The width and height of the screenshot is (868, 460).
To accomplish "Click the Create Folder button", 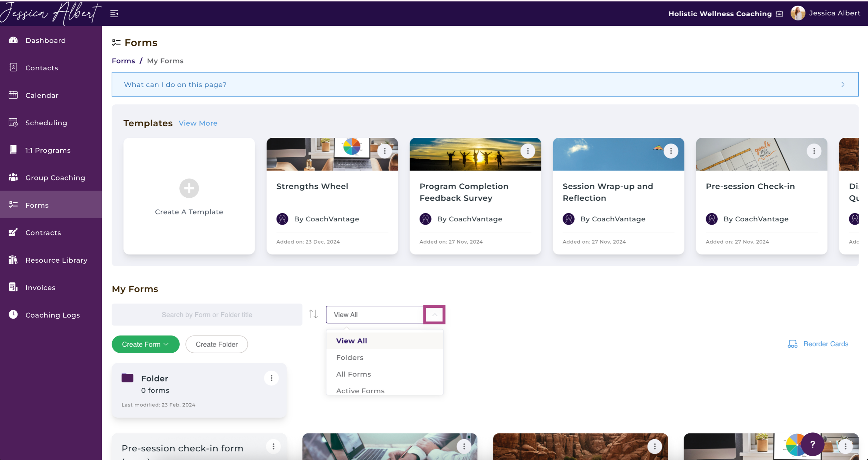I will pos(217,344).
